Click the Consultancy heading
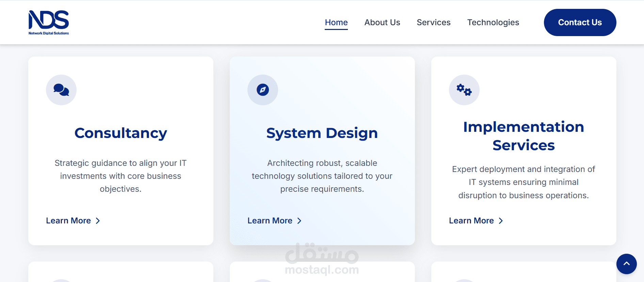The height and width of the screenshot is (282, 644). pyautogui.click(x=121, y=133)
